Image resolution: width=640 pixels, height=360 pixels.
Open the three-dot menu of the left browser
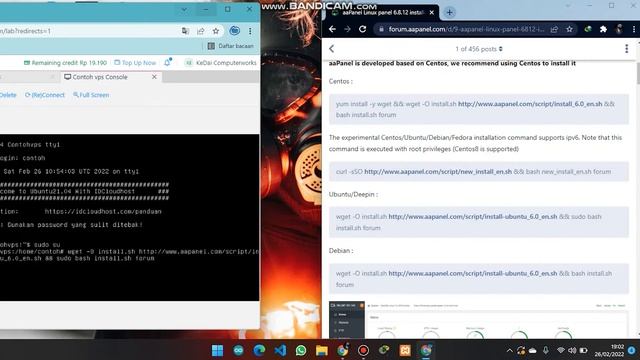pos(250,31)
